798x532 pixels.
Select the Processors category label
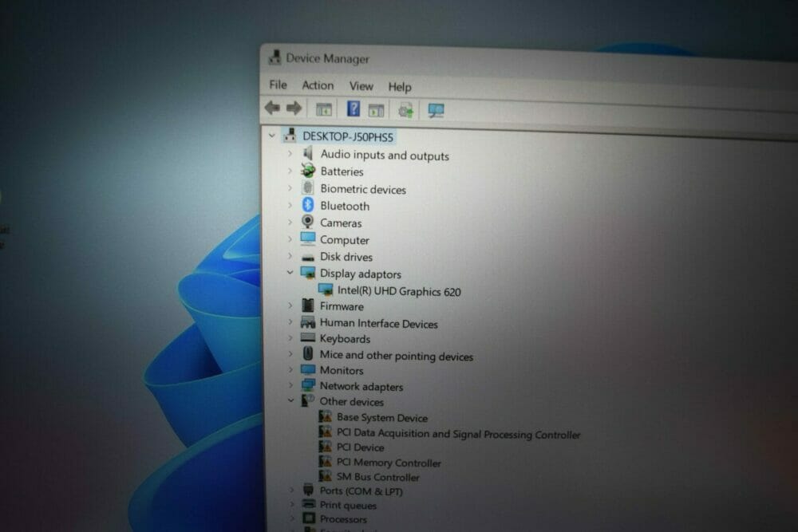pyautogui.click(x=343, y=519)
